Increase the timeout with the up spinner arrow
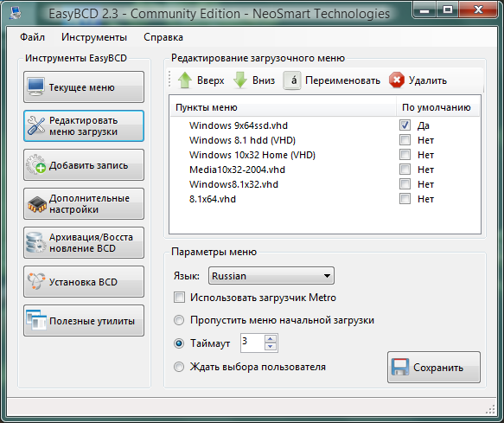The image size is (504, 423). tap(270, 339)
